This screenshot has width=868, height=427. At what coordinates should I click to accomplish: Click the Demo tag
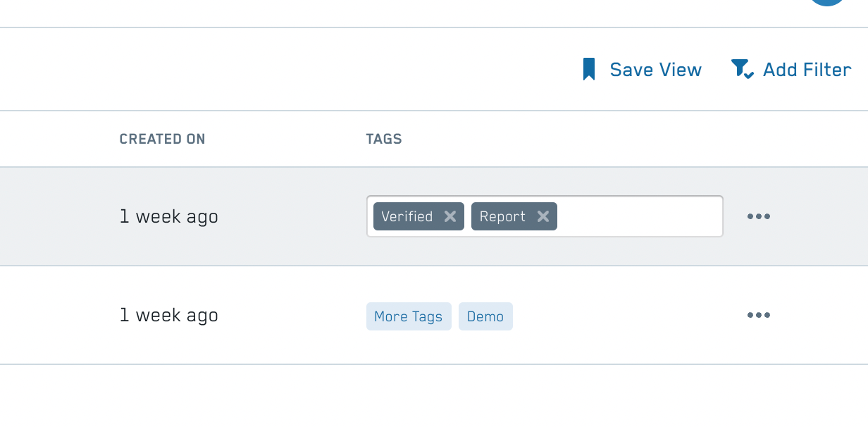click(x=485, y=316)
